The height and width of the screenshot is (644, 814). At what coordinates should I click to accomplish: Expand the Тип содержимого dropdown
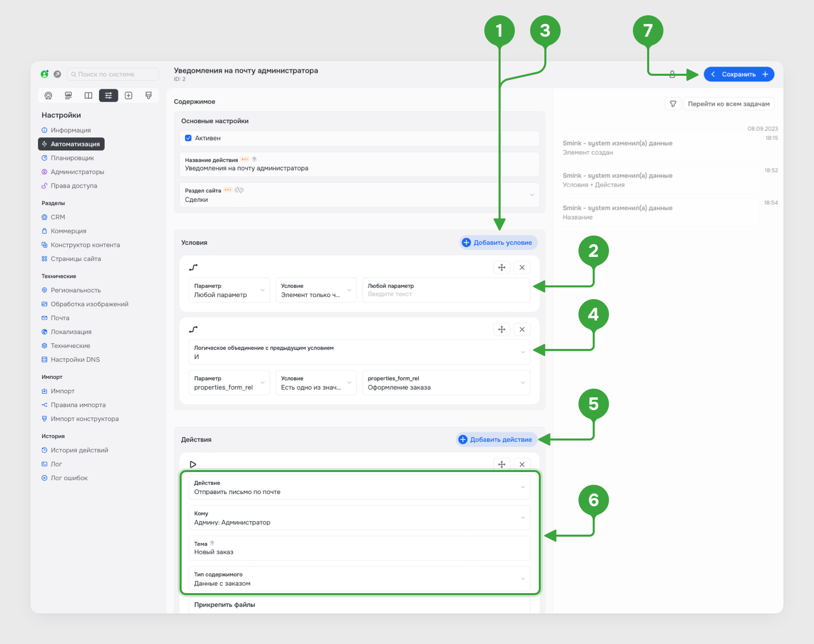(x=359, y=579)
